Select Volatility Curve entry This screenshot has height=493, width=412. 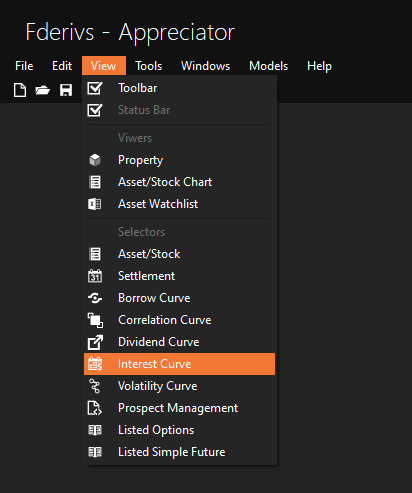179,386
